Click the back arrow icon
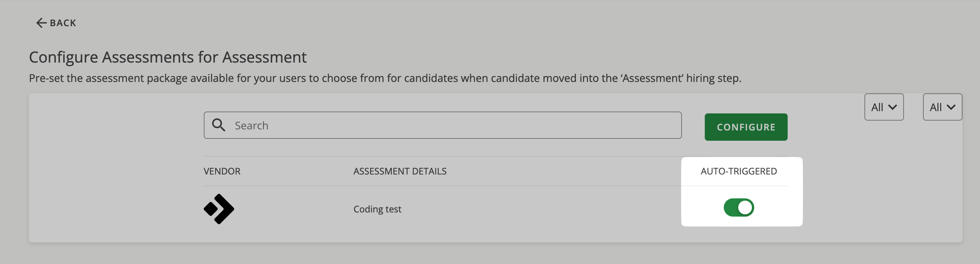Viewport: 980px width, 264px height. coord(41,23)
